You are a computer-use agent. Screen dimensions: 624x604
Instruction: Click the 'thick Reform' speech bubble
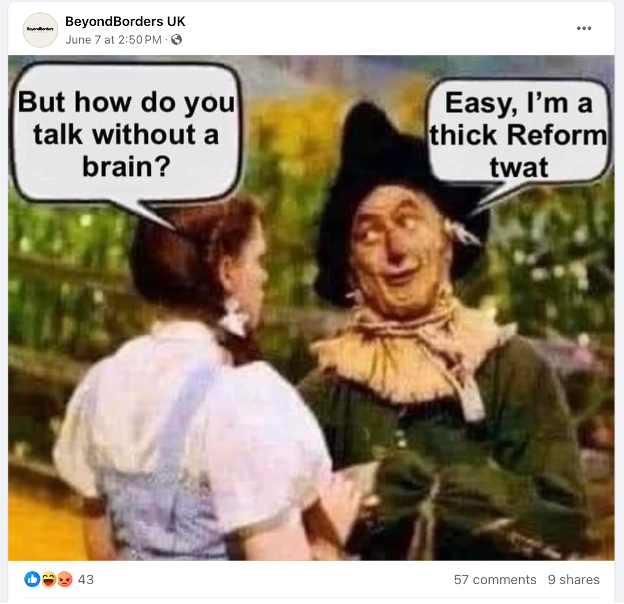click(x=519, y=132)
